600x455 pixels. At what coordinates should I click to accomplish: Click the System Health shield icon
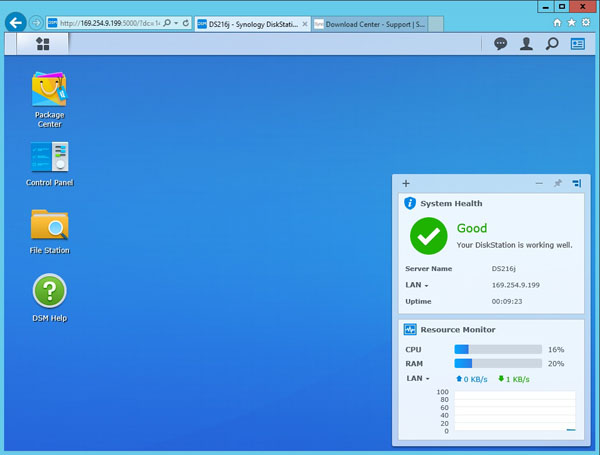click(x=410, y=203)
